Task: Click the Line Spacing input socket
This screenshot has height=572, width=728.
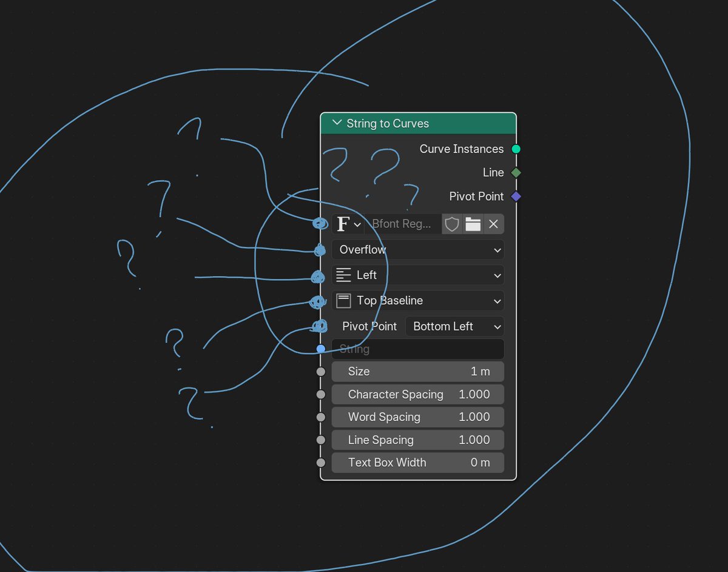Action: click(321, 440)
